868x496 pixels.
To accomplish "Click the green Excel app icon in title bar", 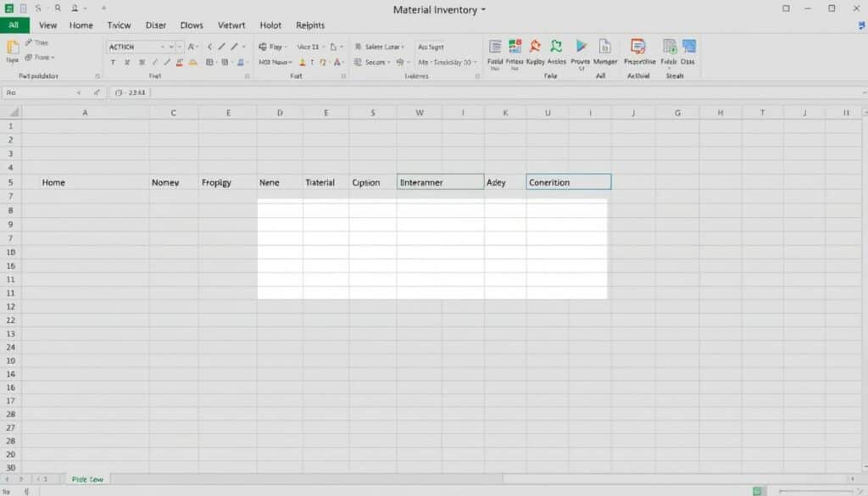I will (x=8, y=8).
